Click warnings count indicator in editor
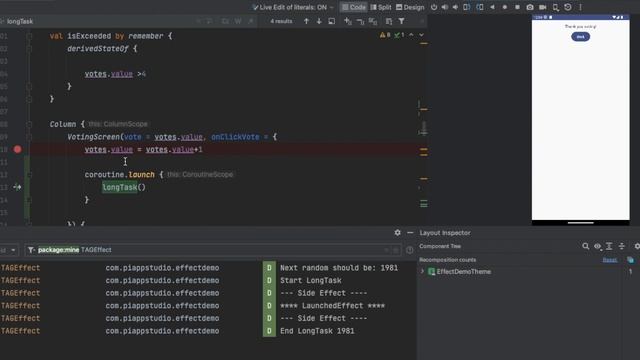Image resolution: width=640 pixels, height=360 pixels. pos(385,35)
